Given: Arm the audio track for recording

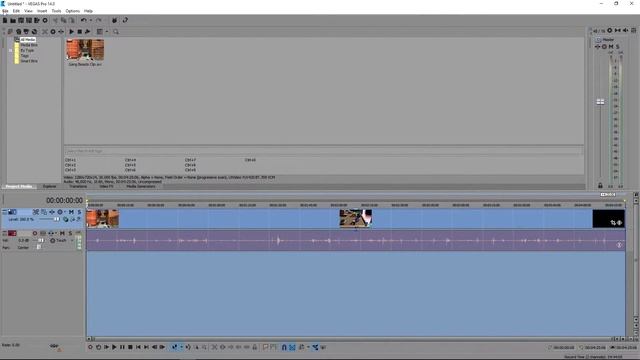Looking at the screenshot, I should pos(35,233).
